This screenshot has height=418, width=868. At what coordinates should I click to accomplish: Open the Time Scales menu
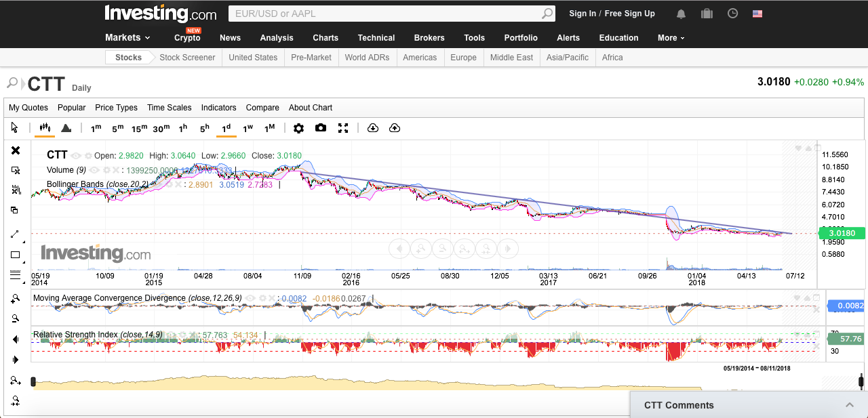(x=169, y=108)
